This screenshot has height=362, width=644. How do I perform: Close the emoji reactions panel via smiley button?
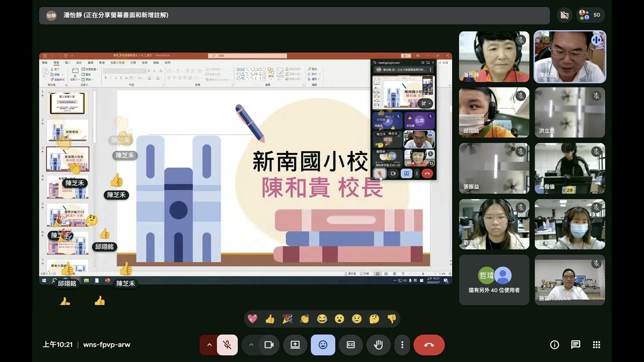tap(323, 345)
